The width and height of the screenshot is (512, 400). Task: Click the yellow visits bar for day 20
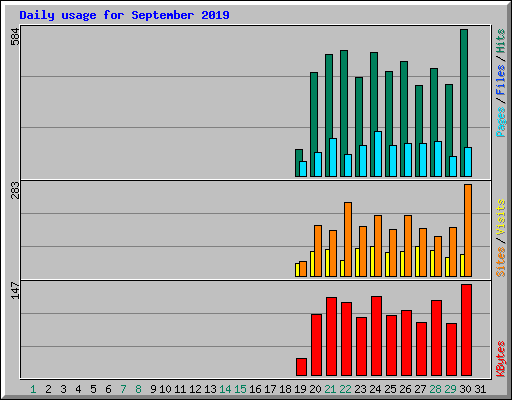(312, 264)
